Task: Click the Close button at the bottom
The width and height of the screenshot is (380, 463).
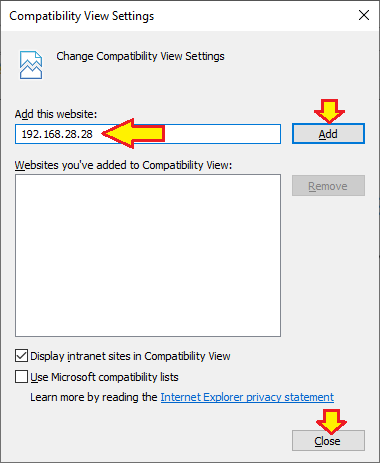Action: pyautogui.click(x=328, y=441)
